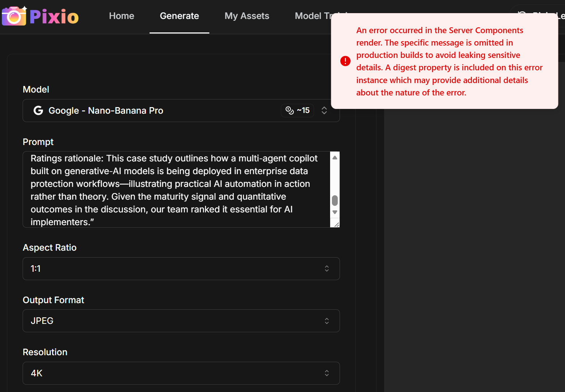Click the prompt scrollbar up arrow

pyautogui.click(x=335, y=157)
